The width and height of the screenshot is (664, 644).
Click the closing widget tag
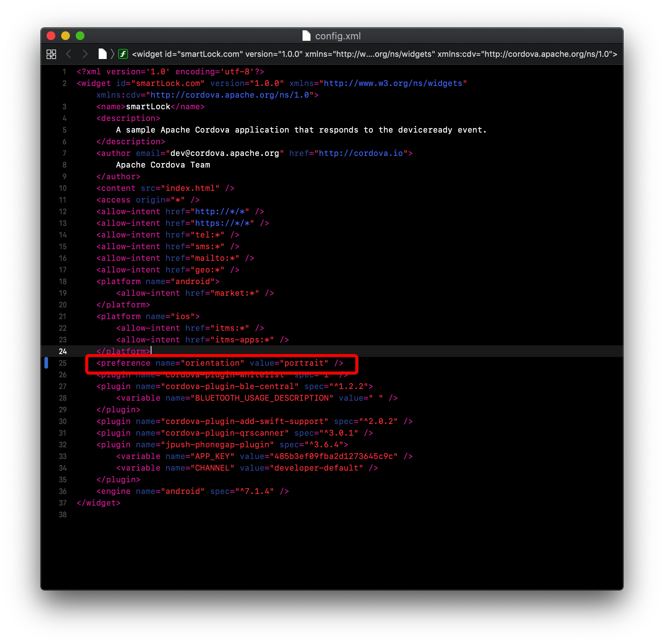99,503
